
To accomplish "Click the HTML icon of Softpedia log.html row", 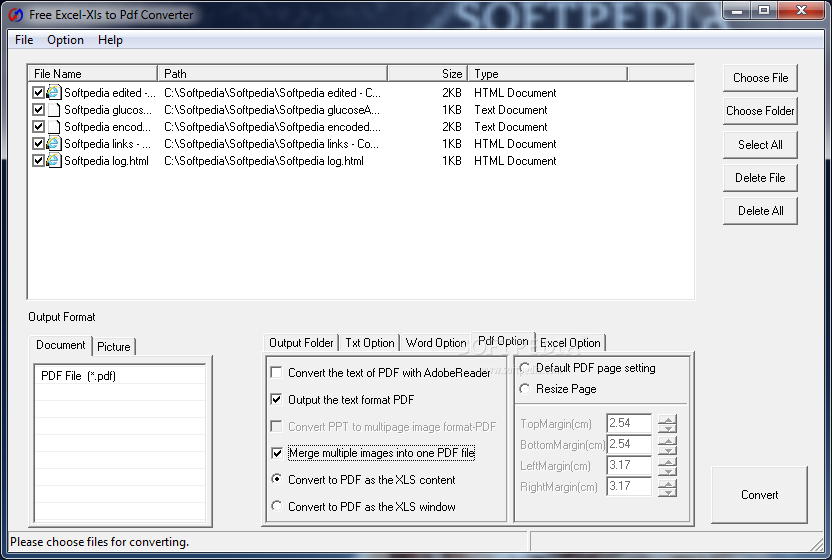I will click(x=54, y=161).
